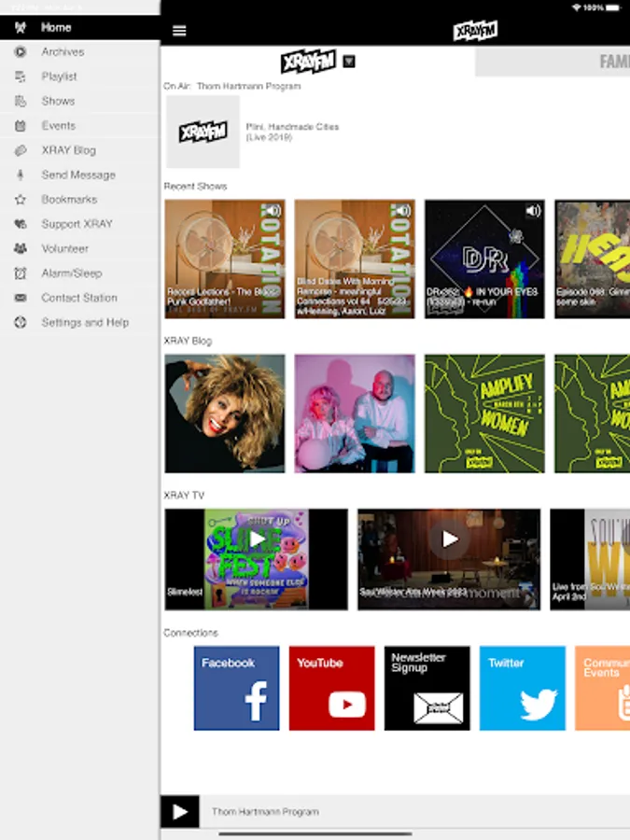Play the Thom Hartmann Program stream
Image resolution: width=630 pixels, height=840 pixels.
coord(180,812)
